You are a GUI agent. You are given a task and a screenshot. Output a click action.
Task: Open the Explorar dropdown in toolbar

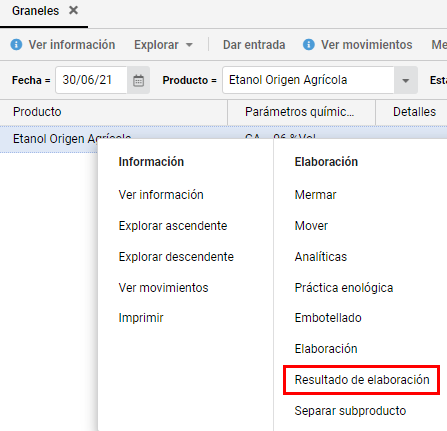coord(163,45)
